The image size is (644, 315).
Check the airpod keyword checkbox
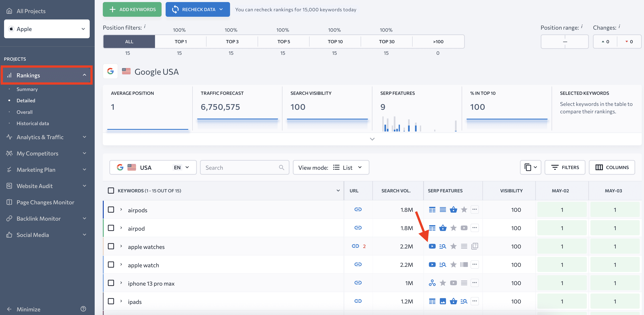point(111,228)
